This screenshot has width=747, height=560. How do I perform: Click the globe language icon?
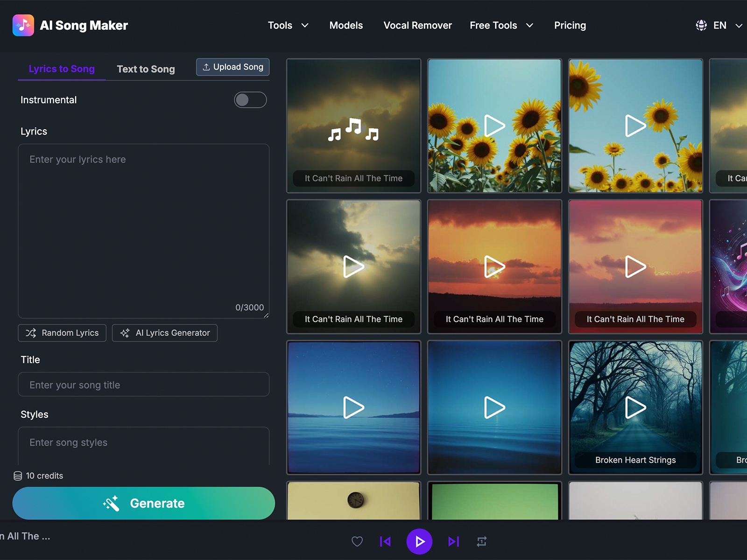(700, 25)
